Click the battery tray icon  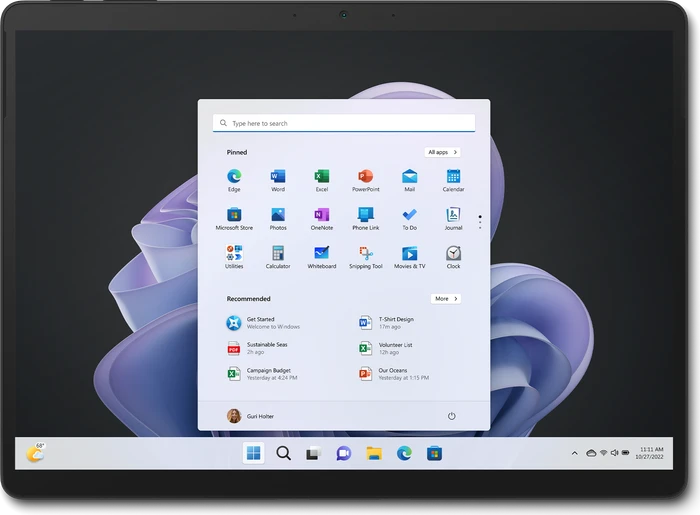pos(625,453)
